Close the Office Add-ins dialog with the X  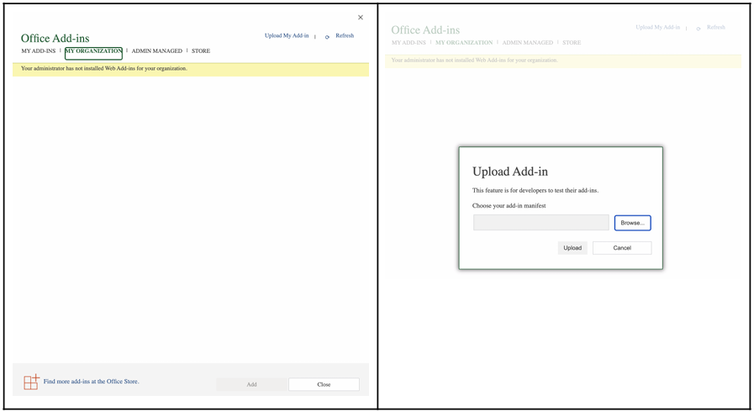coord(361,17)
